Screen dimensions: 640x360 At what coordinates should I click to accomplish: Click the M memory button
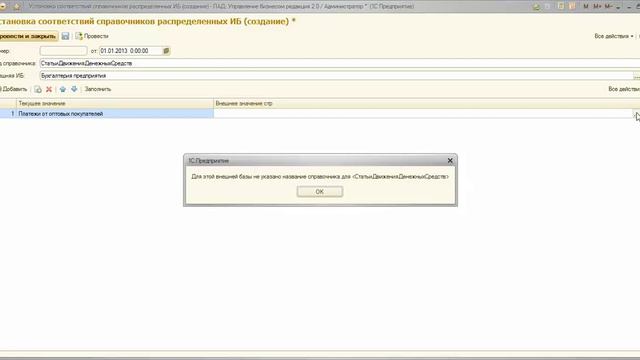pos(586,7)
